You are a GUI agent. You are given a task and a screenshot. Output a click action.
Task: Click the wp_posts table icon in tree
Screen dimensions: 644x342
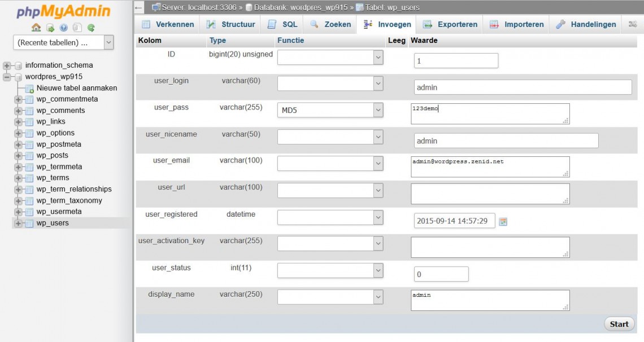(x=29, y=155)
